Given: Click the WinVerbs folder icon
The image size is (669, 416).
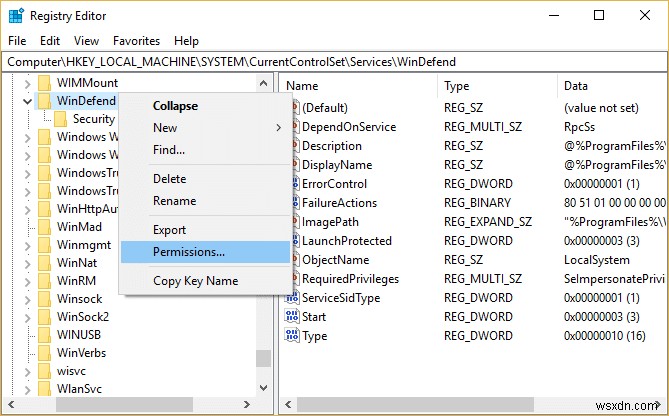Looking at the screenshot, I should click(x=44, y=353).
